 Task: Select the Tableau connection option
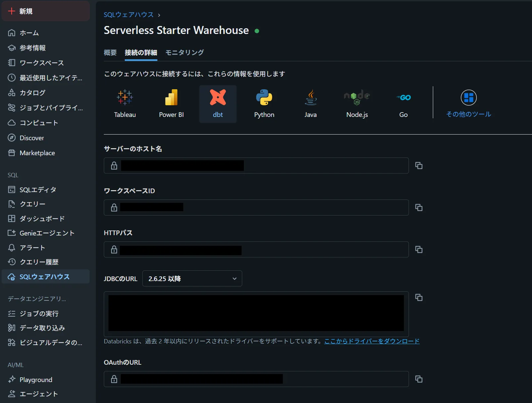click(125, 104)
